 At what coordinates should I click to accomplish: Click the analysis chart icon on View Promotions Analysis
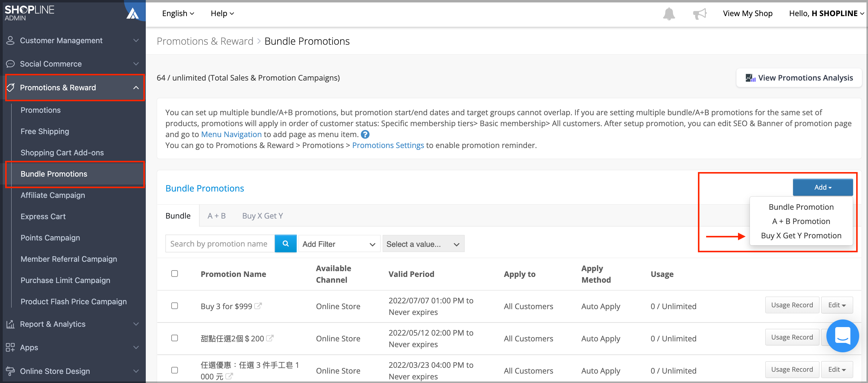[x=750, y=78]
